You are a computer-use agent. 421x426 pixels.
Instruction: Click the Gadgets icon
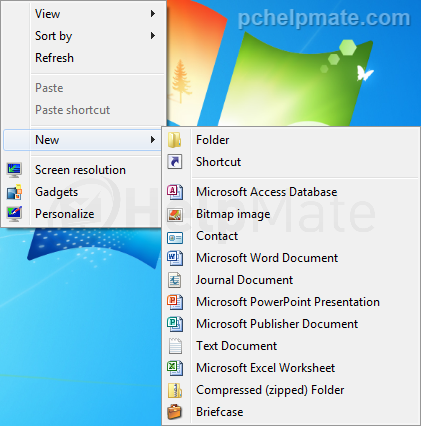pyautogui.click(x=14, y=192)
